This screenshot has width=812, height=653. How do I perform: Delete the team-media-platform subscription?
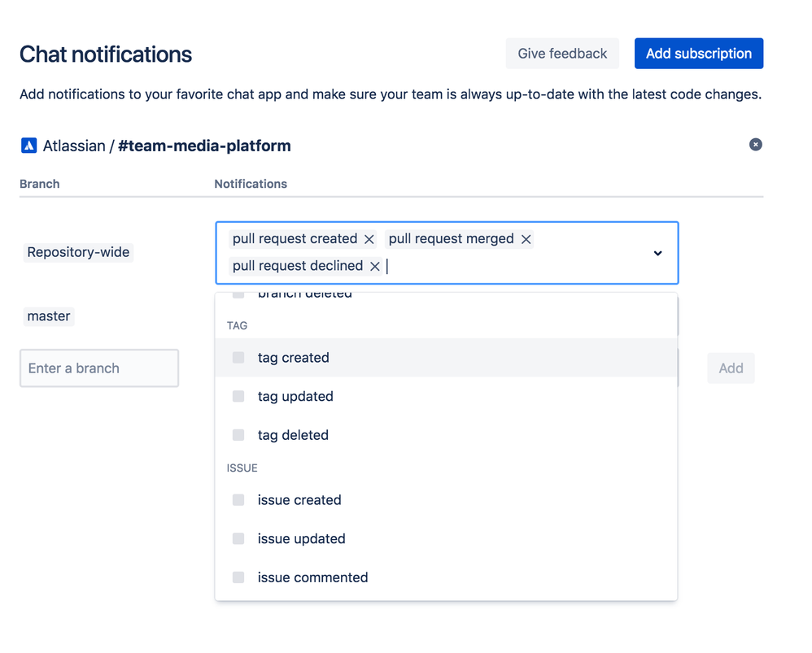[756, 145]
